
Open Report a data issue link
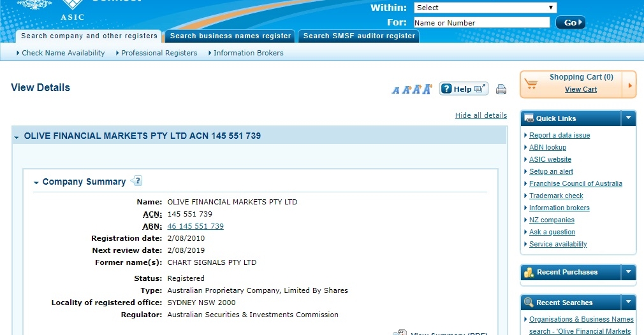coord(559,135)
